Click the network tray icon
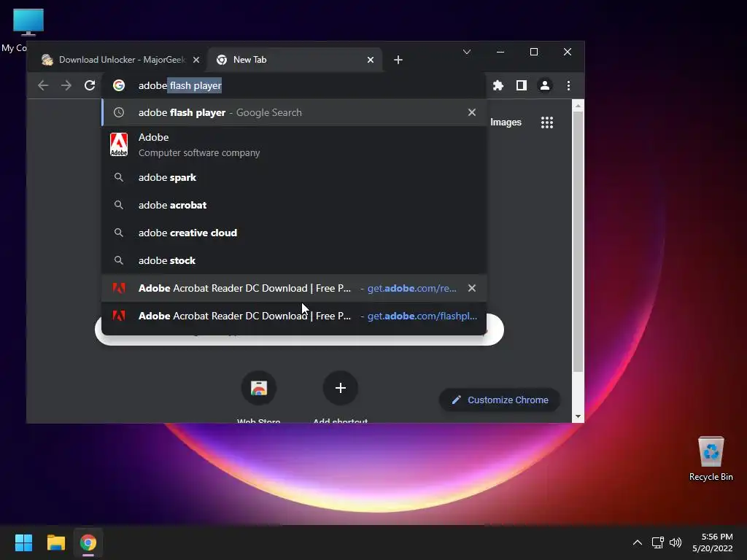This screenshot has height=560, width=747. 658,542
